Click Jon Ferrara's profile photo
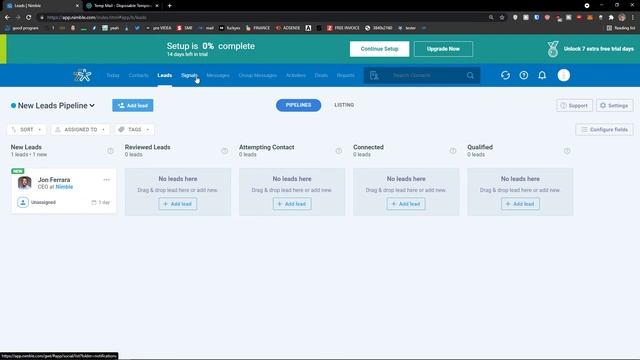The width and height of the screenshot is (640, 360). pyautogui.click(x=24, y=183)
